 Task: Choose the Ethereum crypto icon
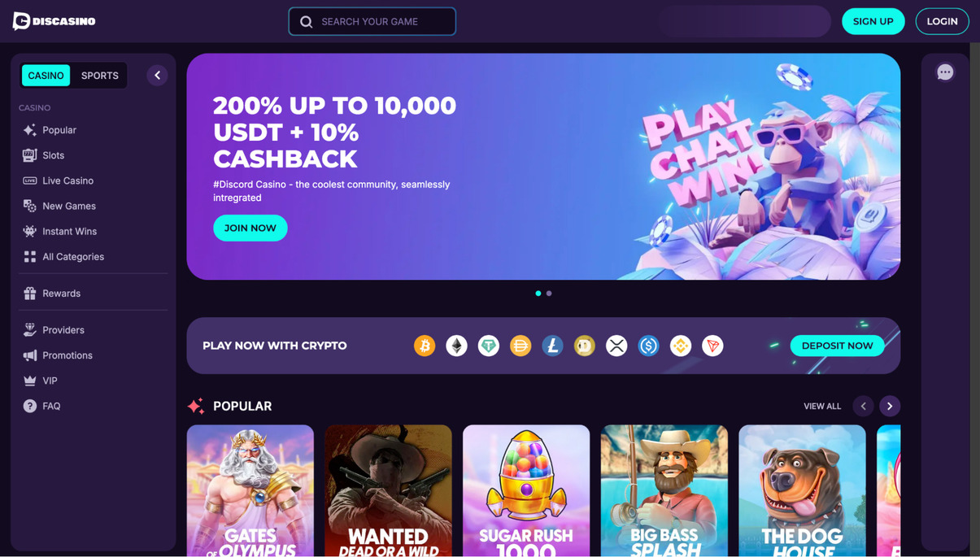point(456,346)
